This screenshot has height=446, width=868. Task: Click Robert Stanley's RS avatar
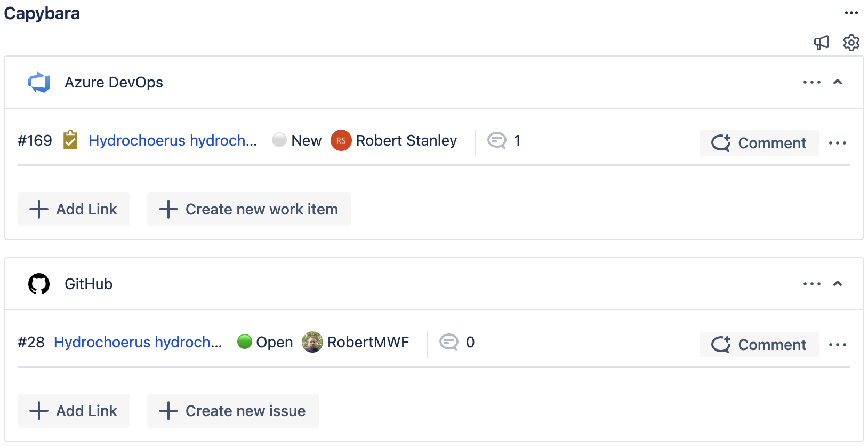341,141
